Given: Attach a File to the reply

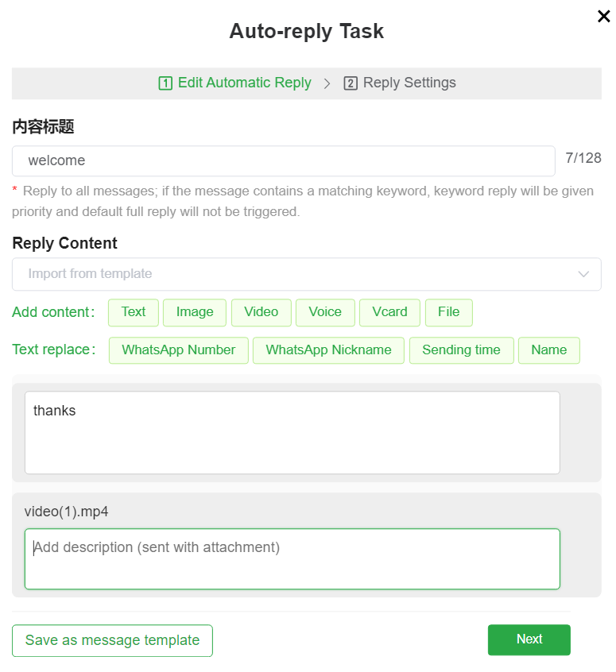Looking at the screenshot, I should [x=448, y=312].
